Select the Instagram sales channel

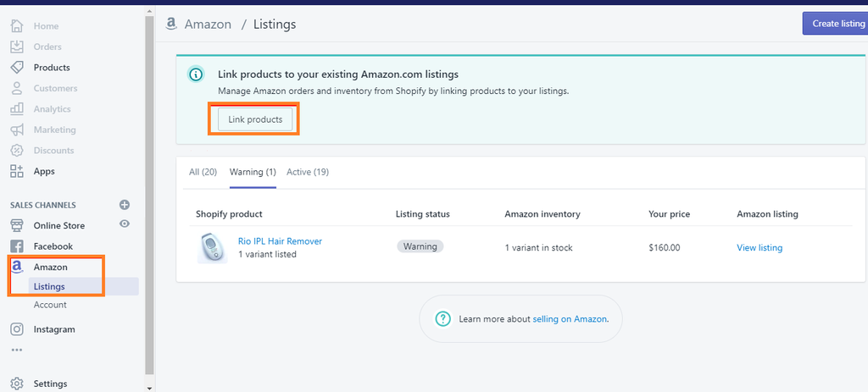click(x=54, y=329)
